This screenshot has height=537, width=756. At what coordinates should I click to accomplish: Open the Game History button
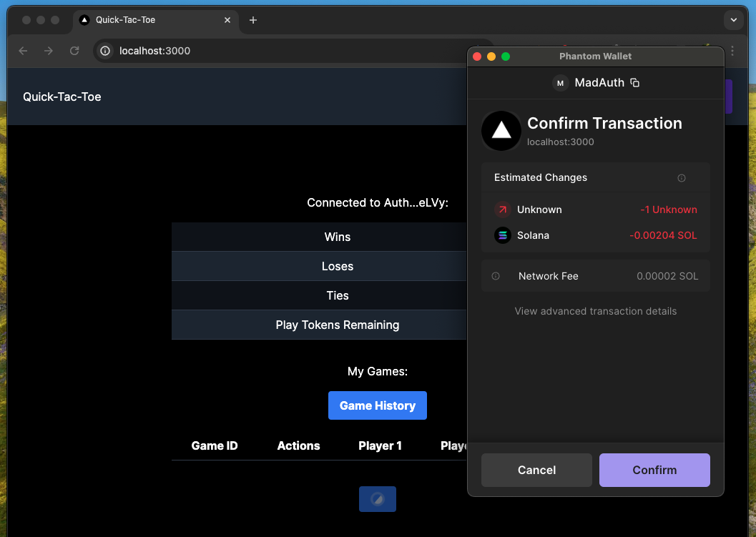378,405
